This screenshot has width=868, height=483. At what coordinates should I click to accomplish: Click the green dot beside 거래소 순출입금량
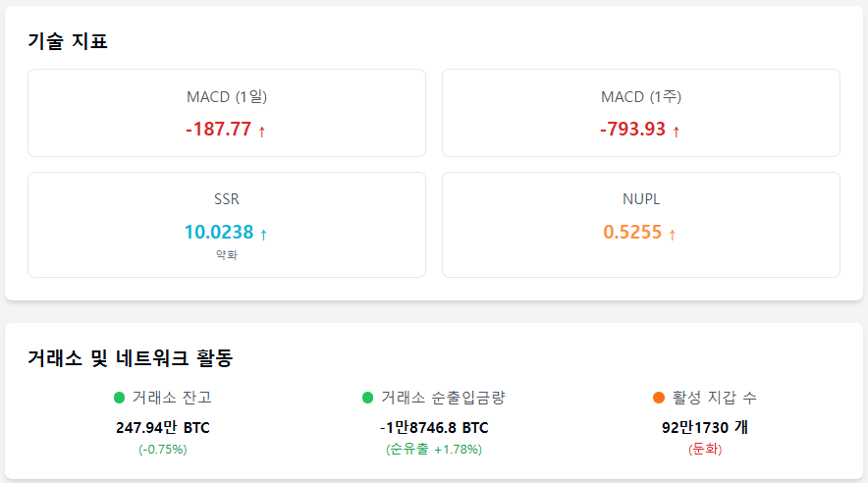[x=367, y=398]
